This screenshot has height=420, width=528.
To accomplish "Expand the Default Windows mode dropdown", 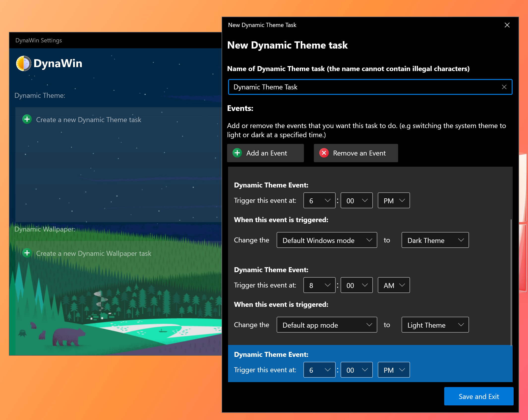I will coord(327,240).
